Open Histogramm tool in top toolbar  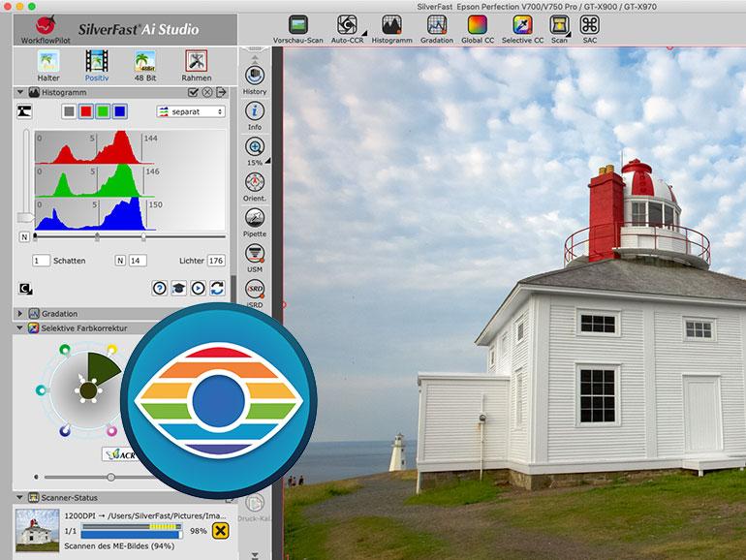point(391,29)
